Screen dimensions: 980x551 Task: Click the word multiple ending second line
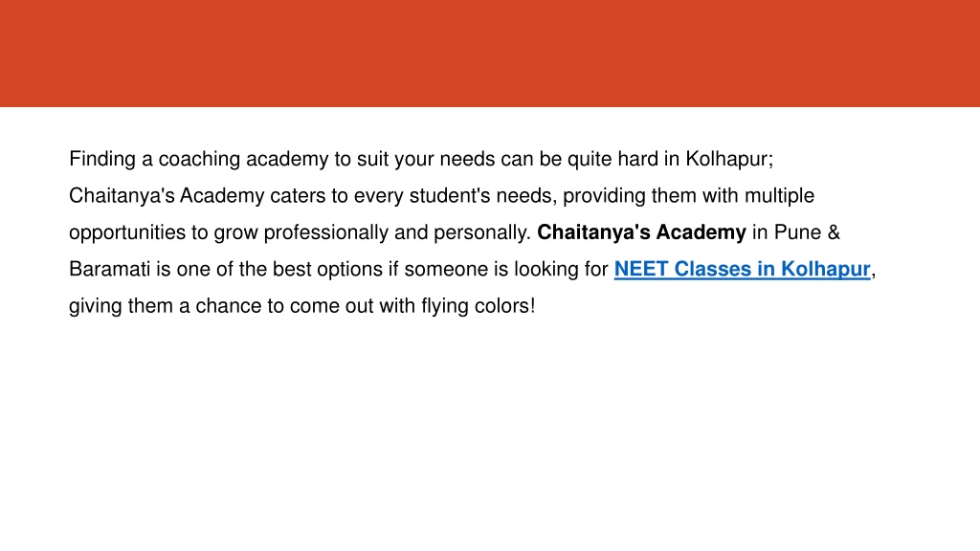[779, 196]
